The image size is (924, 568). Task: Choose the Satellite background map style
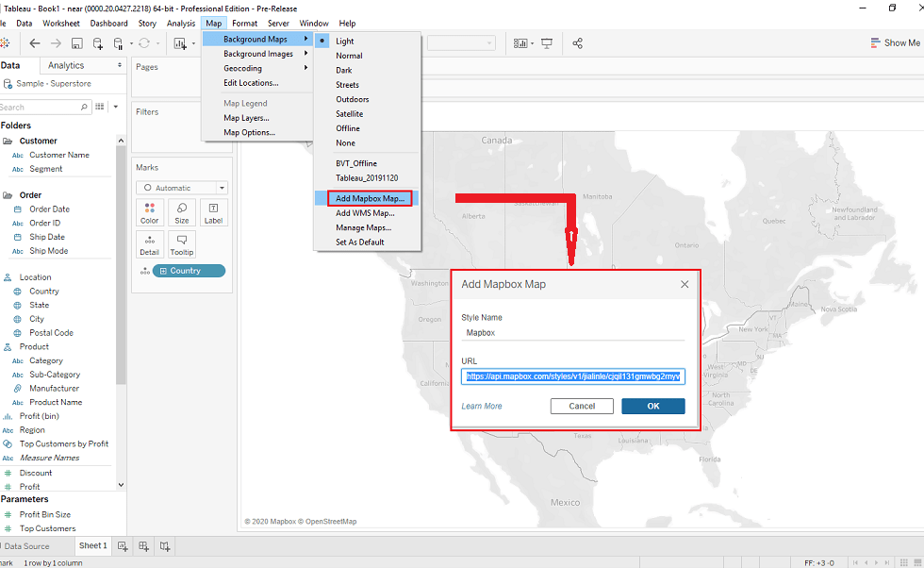point(349,114)
